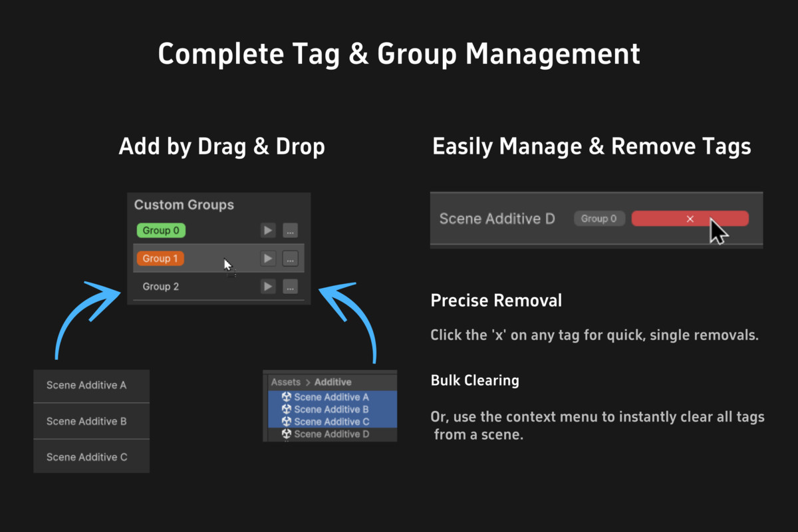Click the Unity icon of Scene Additive A asset

point(287,397)
